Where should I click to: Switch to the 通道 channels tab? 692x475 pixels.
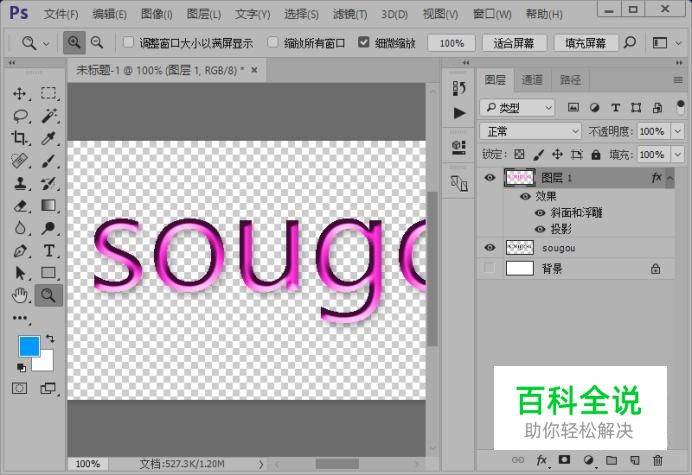coord(532,80)
